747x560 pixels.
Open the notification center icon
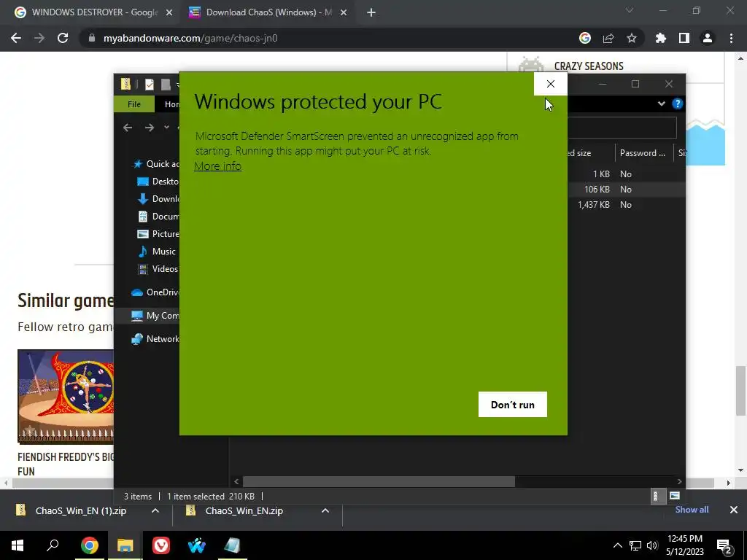point(724,547)
